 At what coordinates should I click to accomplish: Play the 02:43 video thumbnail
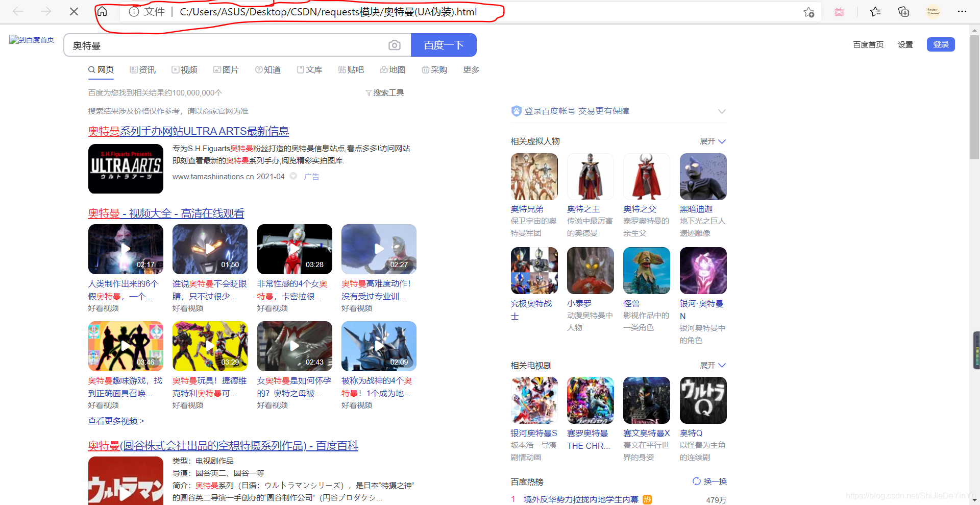tap(295, 346)
